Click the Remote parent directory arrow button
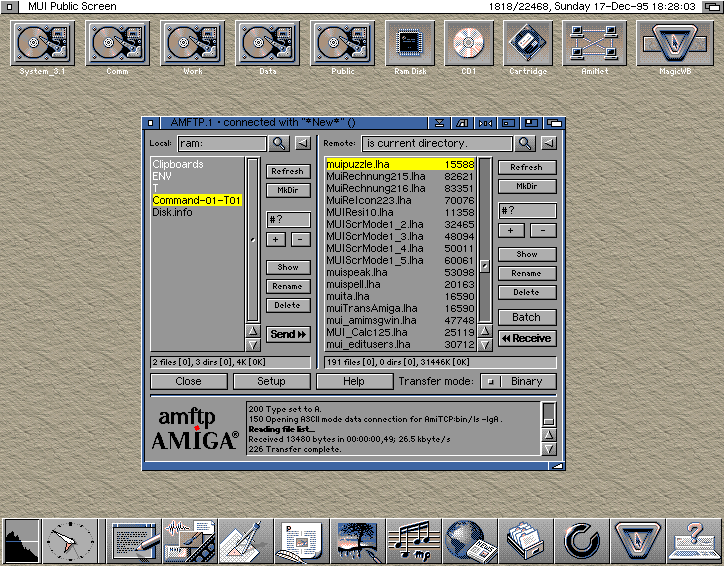The height and width of the screenshot is (566, 724). 547,144
